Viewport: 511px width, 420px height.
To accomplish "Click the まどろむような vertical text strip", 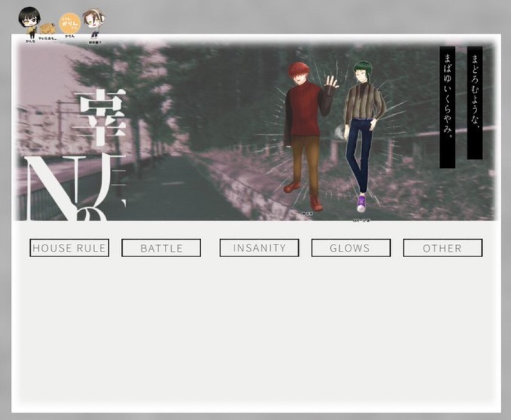I will (475, 103).
